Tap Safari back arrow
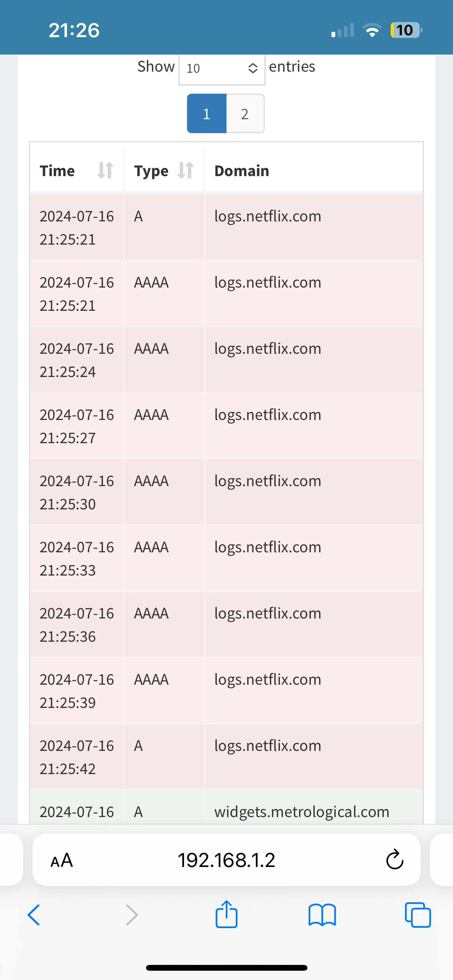The height and width of the screenshot is (980, 453). pyautogui.click(x=34, y=915)
